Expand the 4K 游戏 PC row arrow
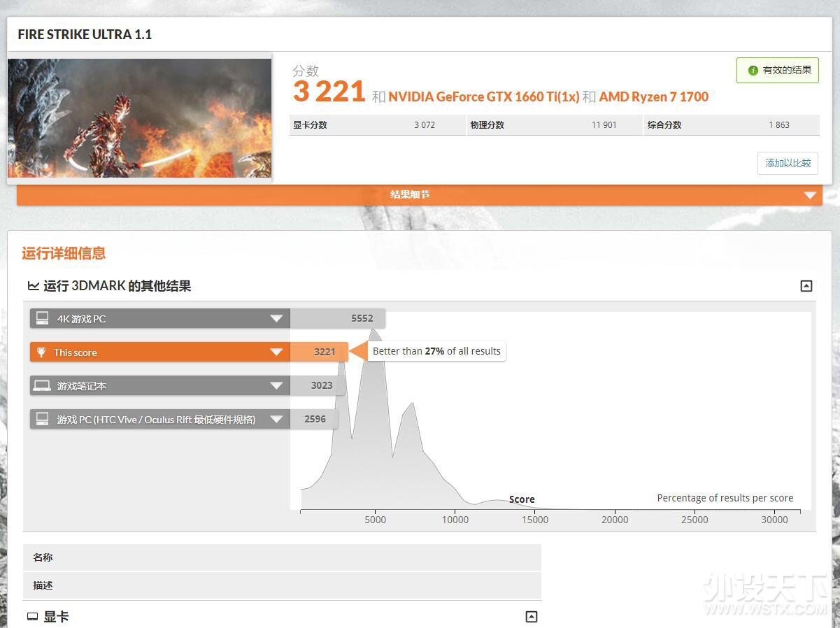840x628 pixels. pyautogui.click(x=276, y=319)
